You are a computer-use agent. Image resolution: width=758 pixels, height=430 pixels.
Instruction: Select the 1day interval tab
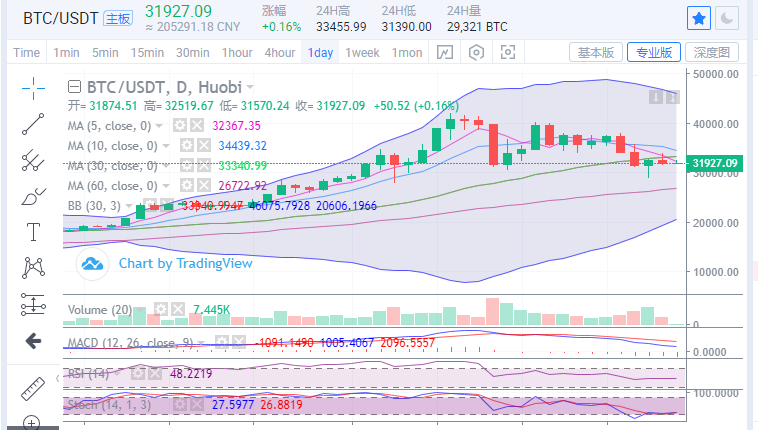tap(321, 52)
